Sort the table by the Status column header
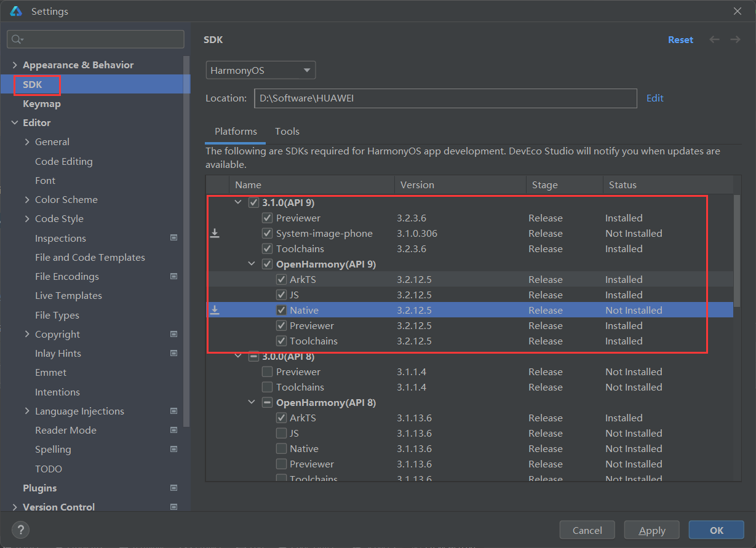This screenshot has width=756, height=548. (668, 185)
